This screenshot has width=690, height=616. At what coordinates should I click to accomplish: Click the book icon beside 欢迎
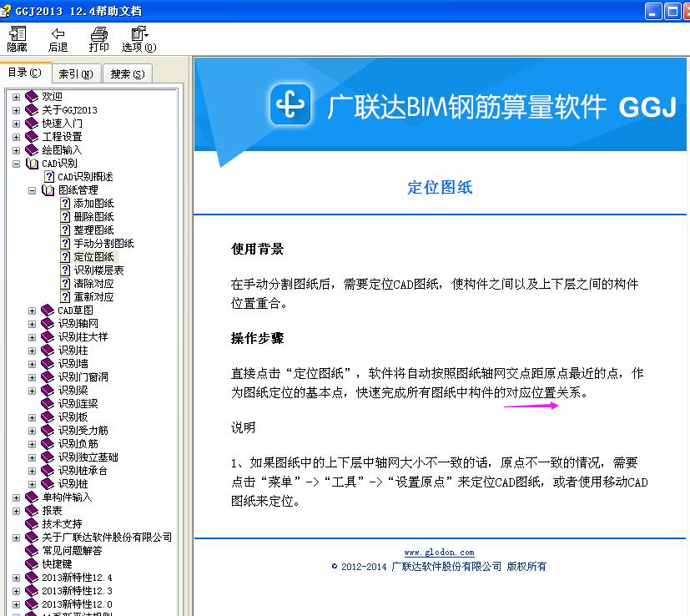tap(32, 97)
